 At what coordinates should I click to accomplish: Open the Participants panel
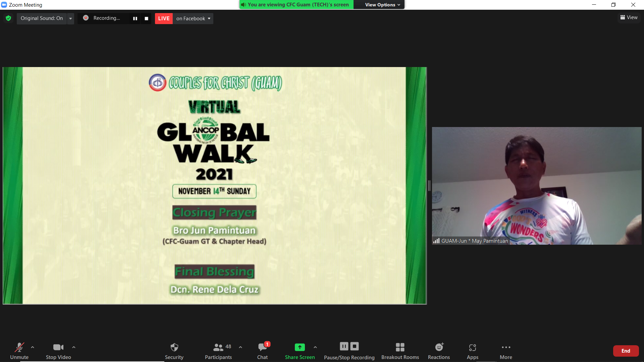(218, 351)
